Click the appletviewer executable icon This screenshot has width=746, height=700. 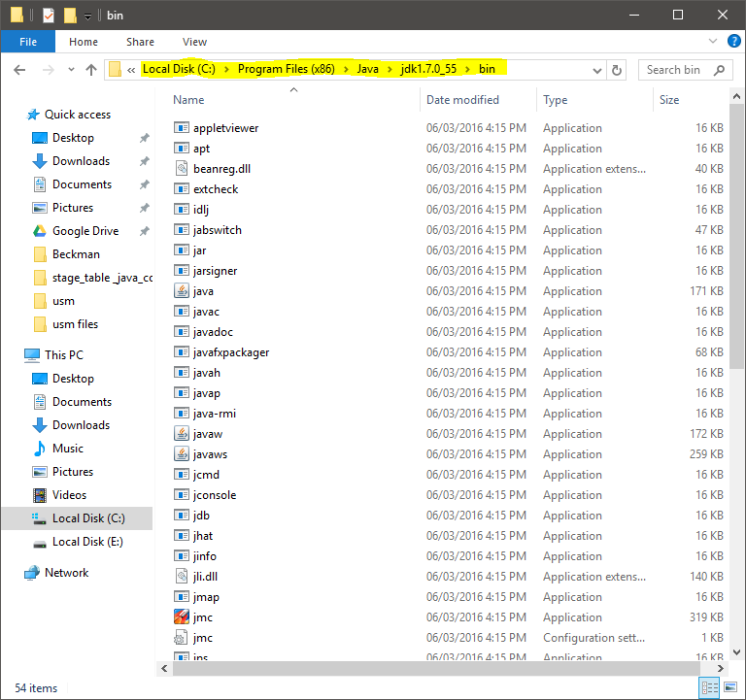(182, 128)
